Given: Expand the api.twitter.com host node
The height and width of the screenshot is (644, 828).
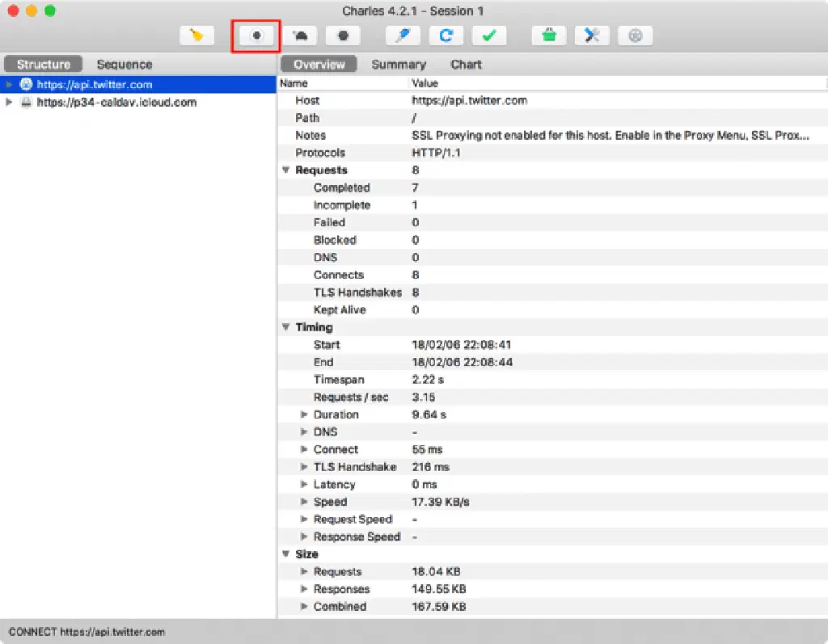Looking at the screenshot, I should [x=9, y=84].
